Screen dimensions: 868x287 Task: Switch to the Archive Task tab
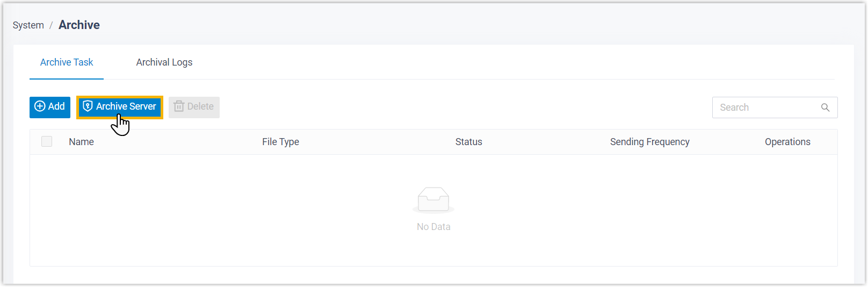(x=67, y=62)
